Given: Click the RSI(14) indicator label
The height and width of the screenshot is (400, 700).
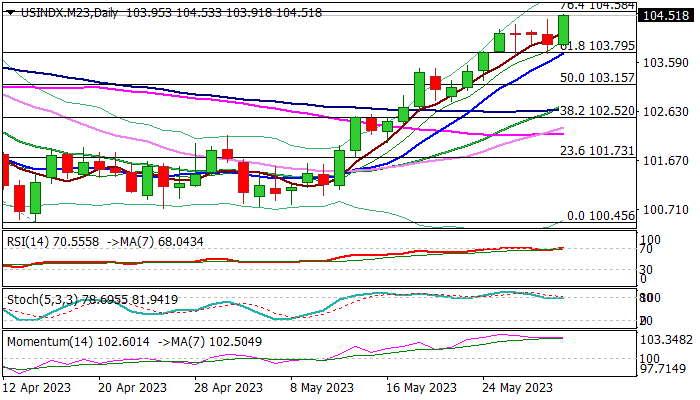Looking at the screenshot, I should coord(28,242).
